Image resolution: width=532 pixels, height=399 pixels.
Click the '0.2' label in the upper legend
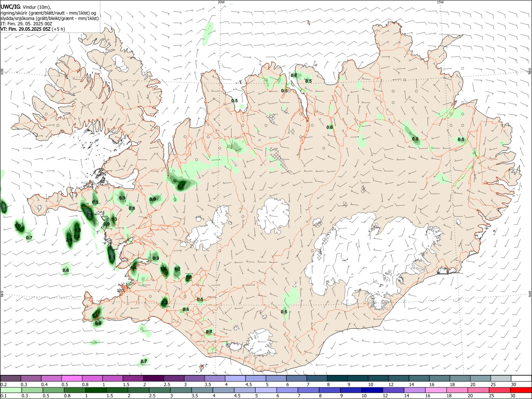coord(4,384)
